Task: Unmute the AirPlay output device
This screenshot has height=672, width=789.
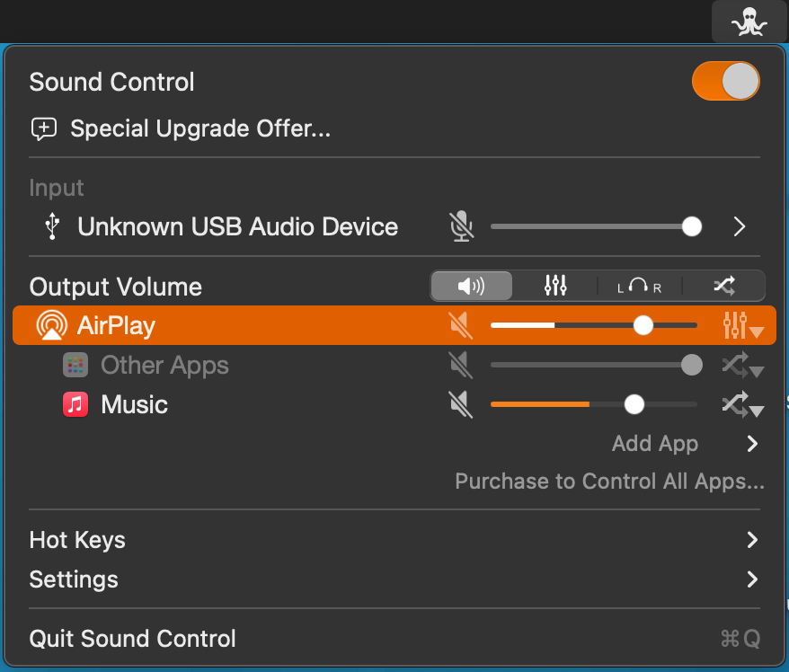Action: (x=460, y=325)
